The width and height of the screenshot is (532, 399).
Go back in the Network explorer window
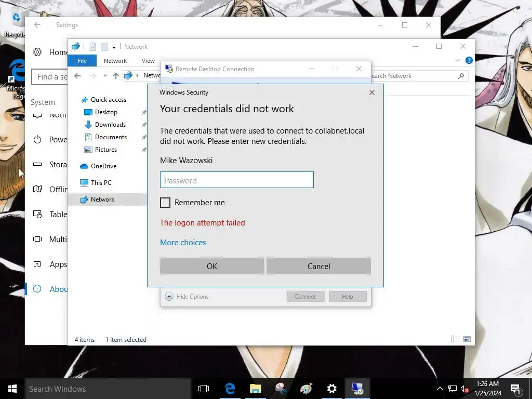pyautogui.click(x=77, y=76)
